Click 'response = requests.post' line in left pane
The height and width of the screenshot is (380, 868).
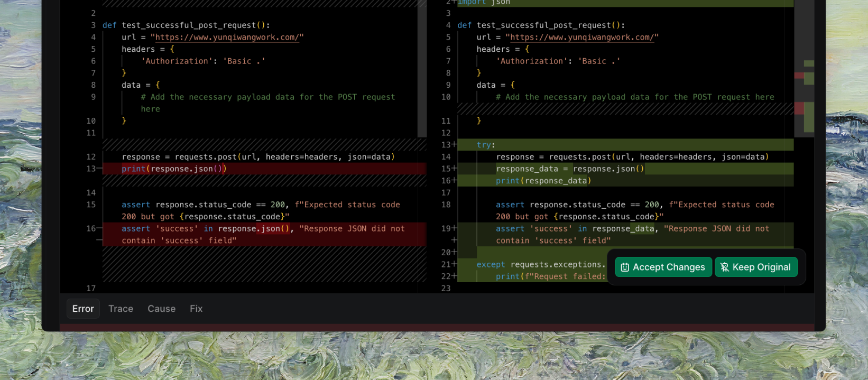[258, 157]
